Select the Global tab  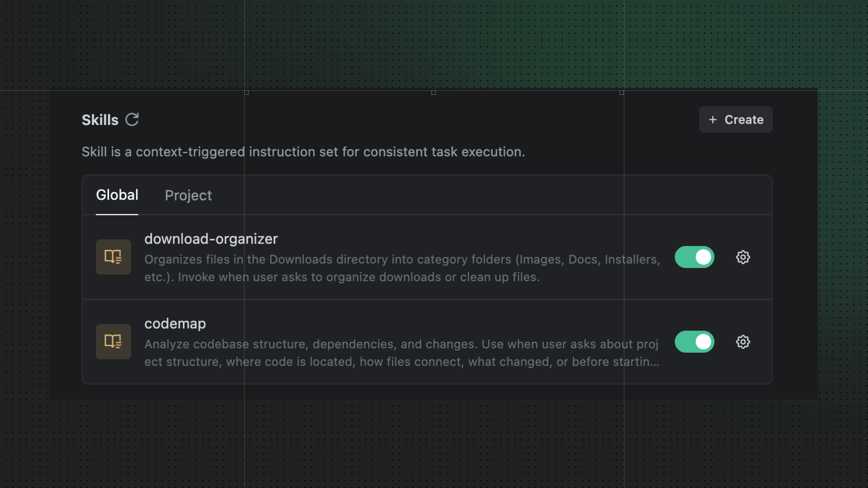(117, 195)
